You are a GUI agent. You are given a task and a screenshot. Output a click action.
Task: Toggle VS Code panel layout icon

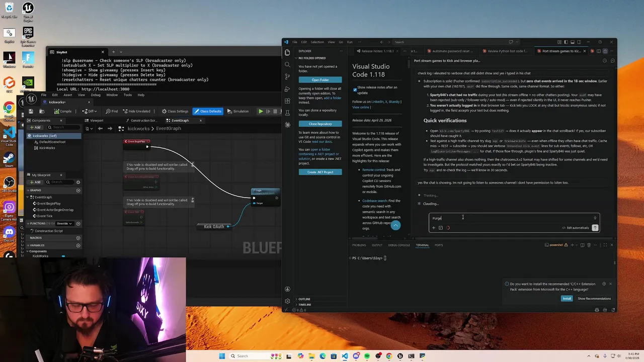tap(573, 42)
